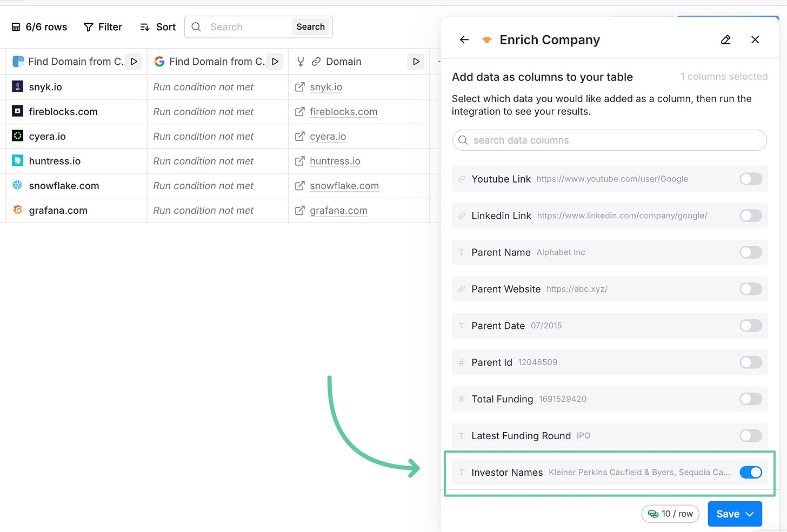Enable the Parent Website column toggle
Viewport: 787px width, 532px height.
751,289
